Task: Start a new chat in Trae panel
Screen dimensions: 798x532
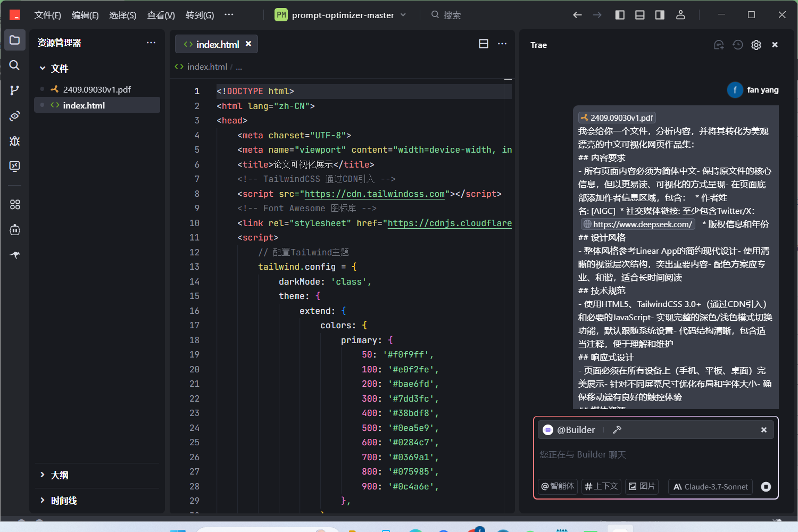Action: click(719, 45)
